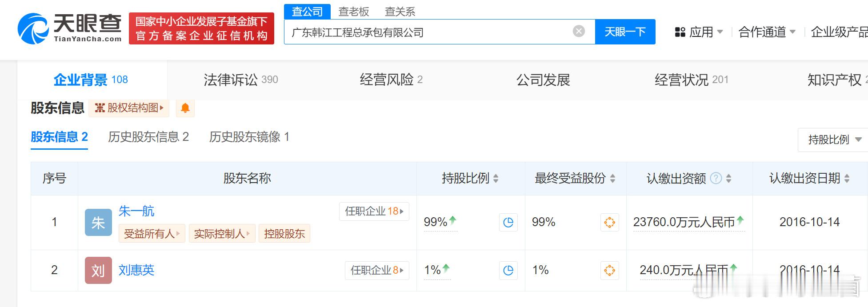Image resolution: width=868 pixels, height=307 pixels.
Task: Switch to the 查关系 search tab
Action: coord(400,12)
